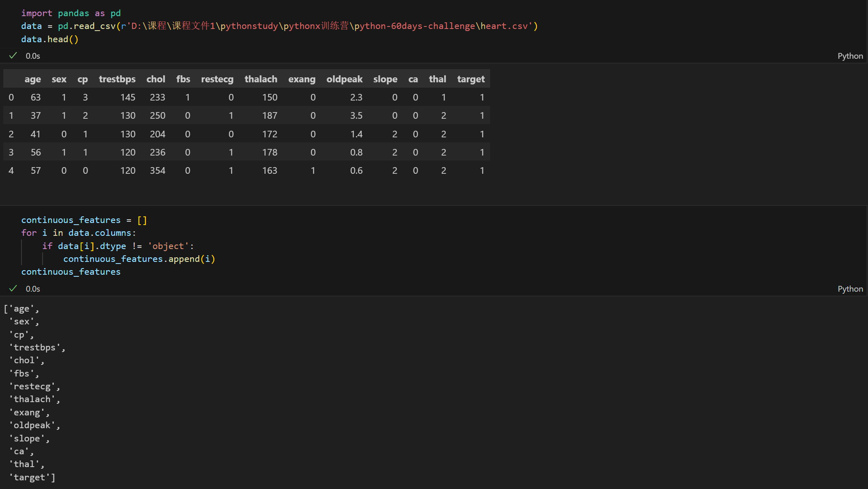The height and width of the screenshot is (489, 868).
Task: Click the chol value 354 in row 4
Action: pyautogui.click(x=157, y=170)
